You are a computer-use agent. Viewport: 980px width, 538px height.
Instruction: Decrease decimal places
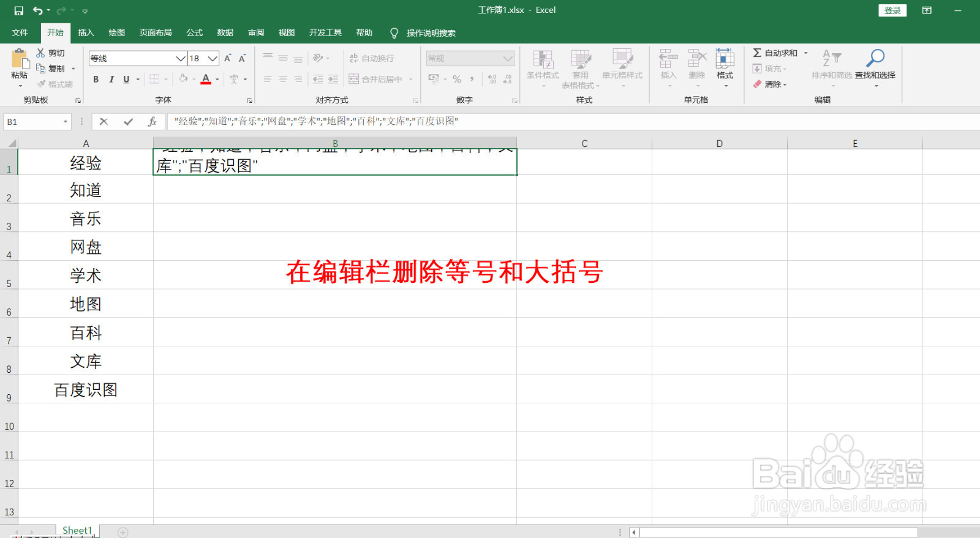click(x=507, y=79)
